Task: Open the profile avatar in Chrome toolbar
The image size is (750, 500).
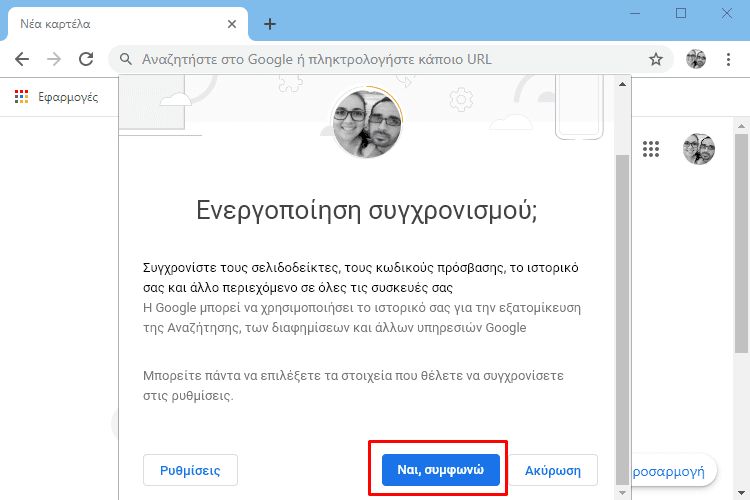Action: (696, 59)
